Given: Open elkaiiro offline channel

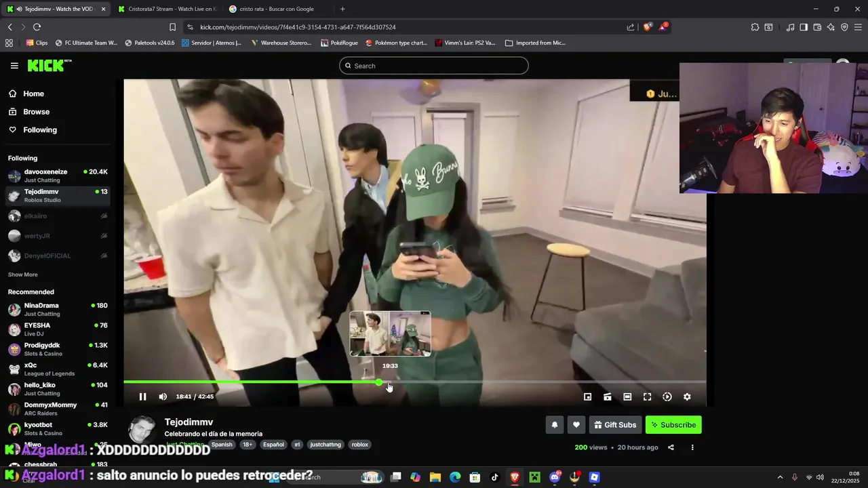Looking at the screenshot, I should coord(58,216).
